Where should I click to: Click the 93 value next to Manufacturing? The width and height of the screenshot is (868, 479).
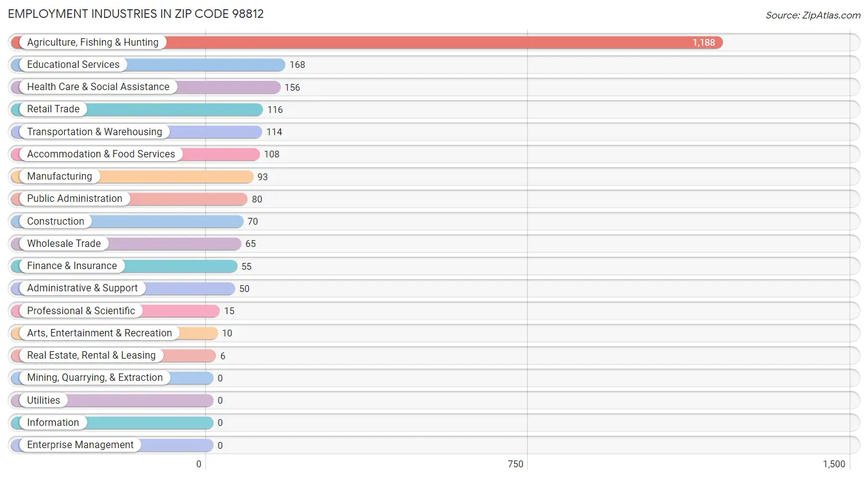tap(263, 177)
